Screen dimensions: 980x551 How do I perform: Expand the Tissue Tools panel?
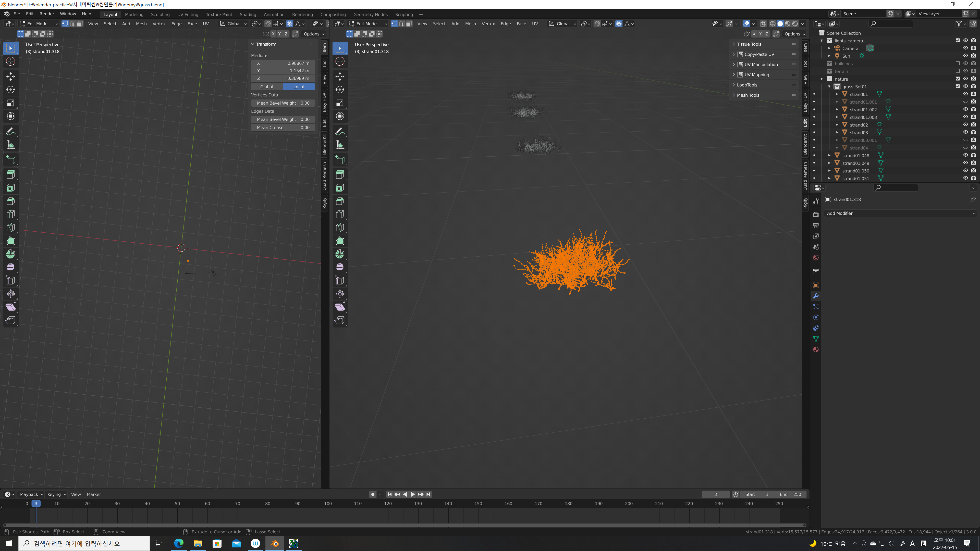749,44
